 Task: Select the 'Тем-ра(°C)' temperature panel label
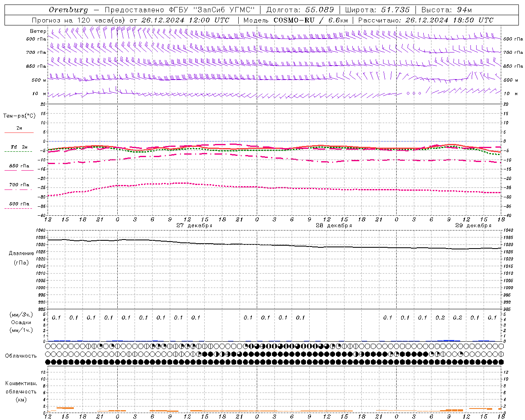(19, 116)
